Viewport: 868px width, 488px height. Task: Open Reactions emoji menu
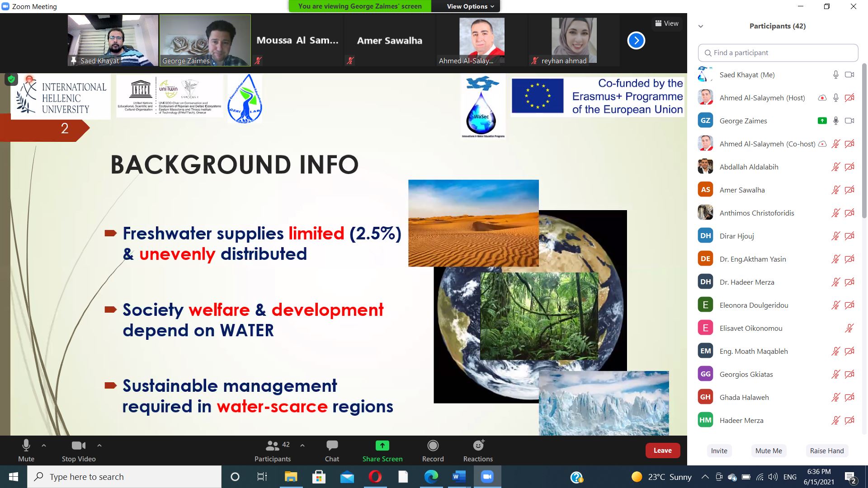tap(478, 450)
